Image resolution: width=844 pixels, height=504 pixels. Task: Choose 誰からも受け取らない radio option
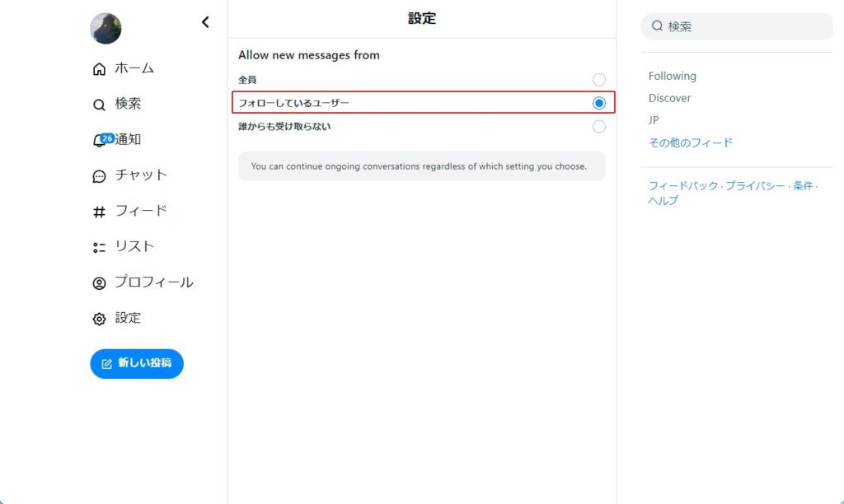pyautogui.click(x=599, y=127)
